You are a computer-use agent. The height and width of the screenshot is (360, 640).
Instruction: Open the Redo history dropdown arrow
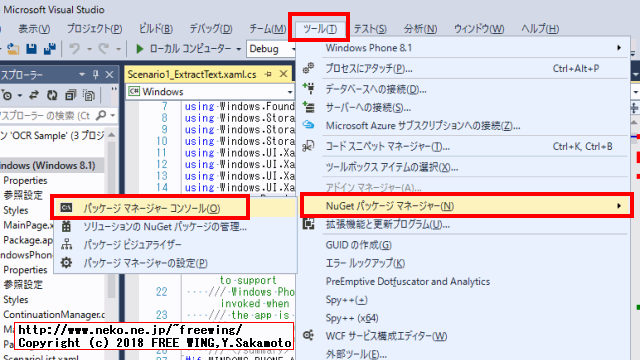click(118, 49)
